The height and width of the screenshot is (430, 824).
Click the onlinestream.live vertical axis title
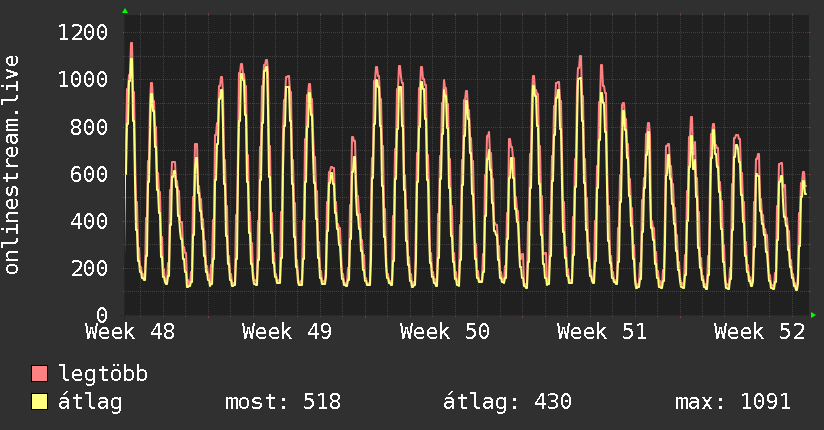pos(13,165)
